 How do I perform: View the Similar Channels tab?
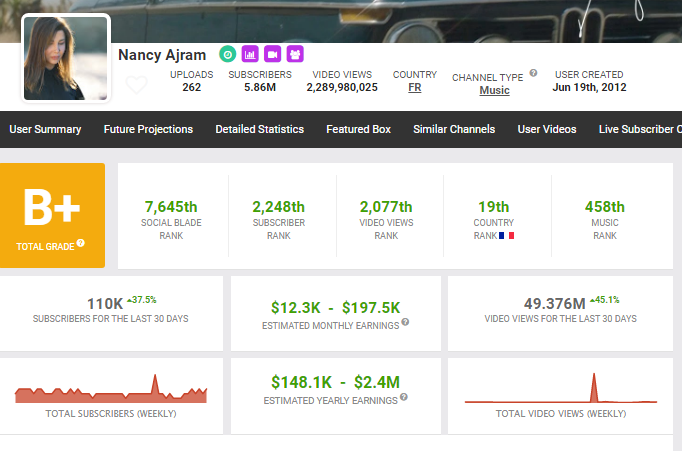click(451, 129)
